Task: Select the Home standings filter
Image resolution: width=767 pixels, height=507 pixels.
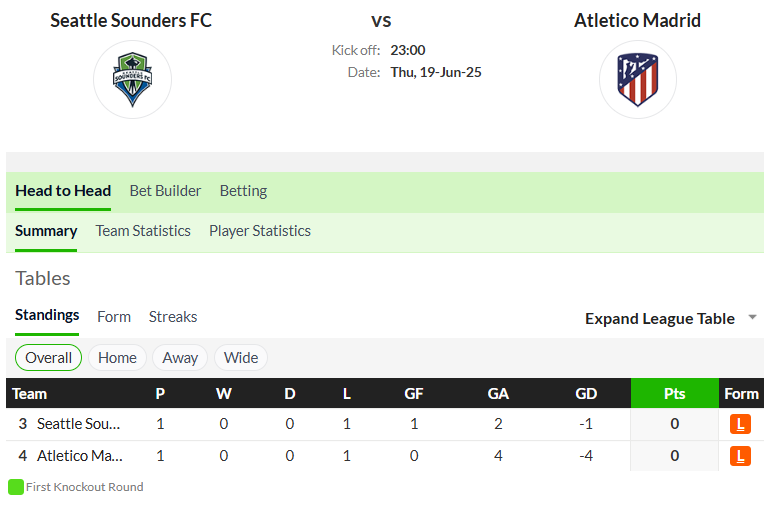Action: (x=117, y=358)
